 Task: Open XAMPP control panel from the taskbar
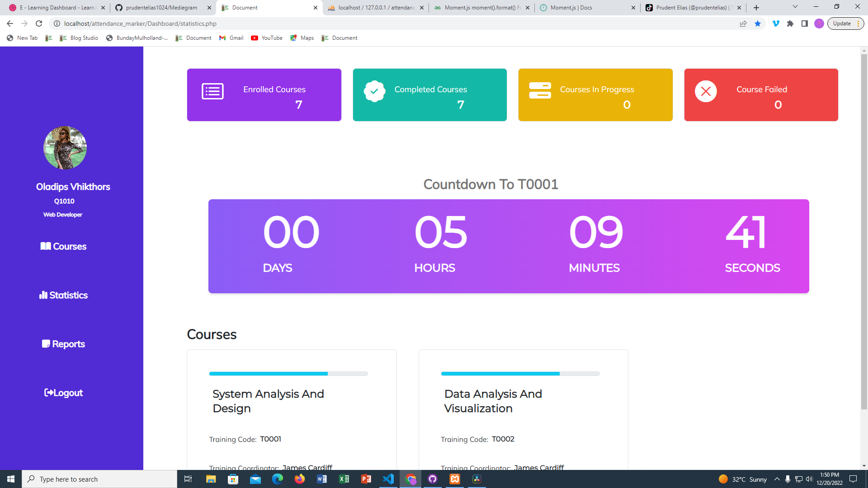(x=454, y=479)
